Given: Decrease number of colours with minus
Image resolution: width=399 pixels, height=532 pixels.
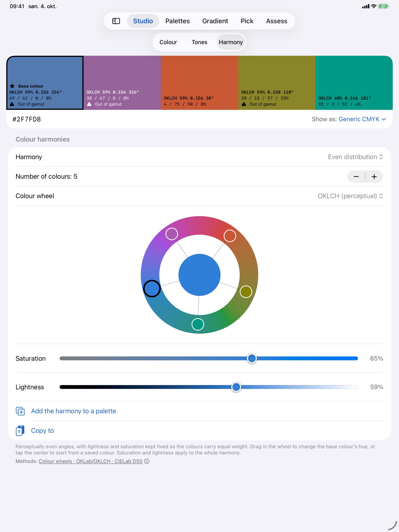Looking at the screenshot, I should coord(356,177).
